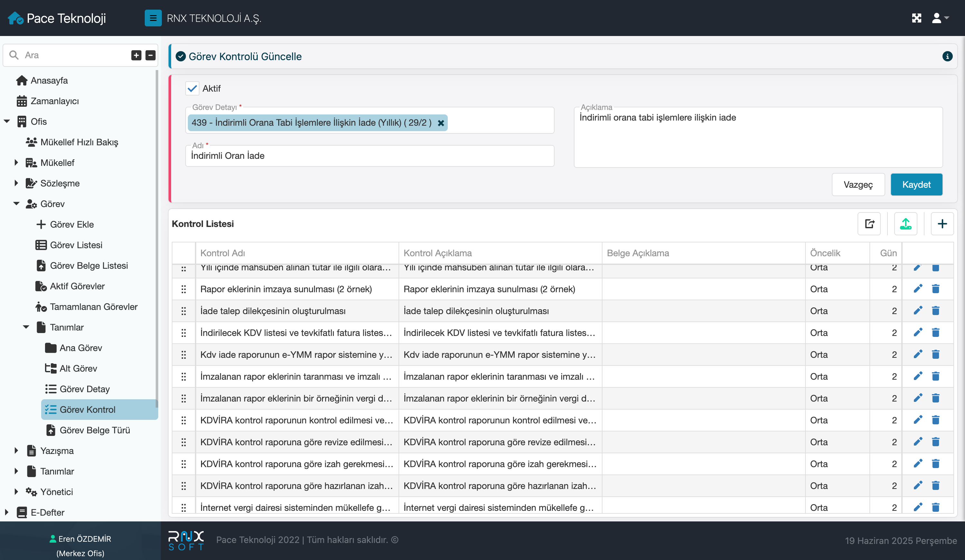Expand the Mükellef tree node
Image resolution: width=965 pixels, height=560 pixels.
point(16,162)
